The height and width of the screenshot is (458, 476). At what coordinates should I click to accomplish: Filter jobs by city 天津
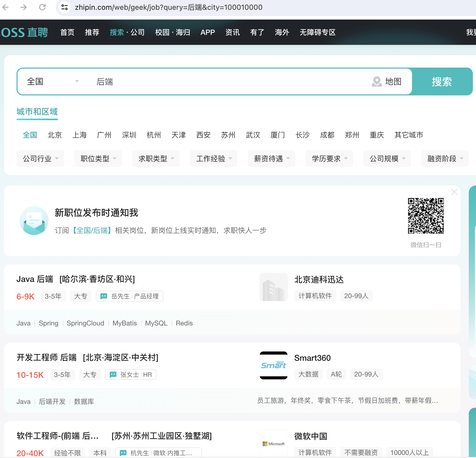coord(179,135)
